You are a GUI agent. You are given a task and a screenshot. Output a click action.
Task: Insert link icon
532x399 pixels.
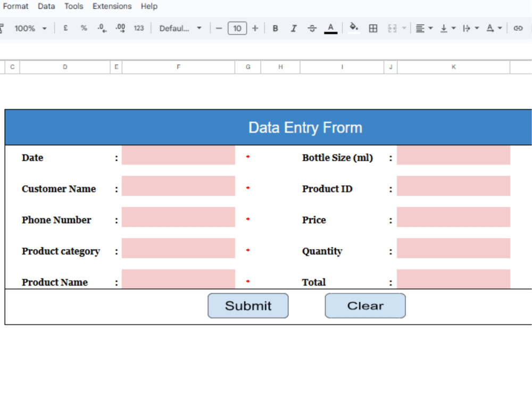(x=518, y=28)
